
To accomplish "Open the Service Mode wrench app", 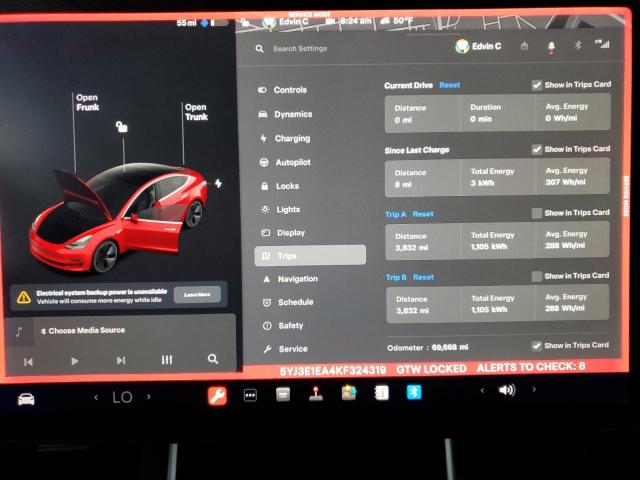I will (217, 396).
